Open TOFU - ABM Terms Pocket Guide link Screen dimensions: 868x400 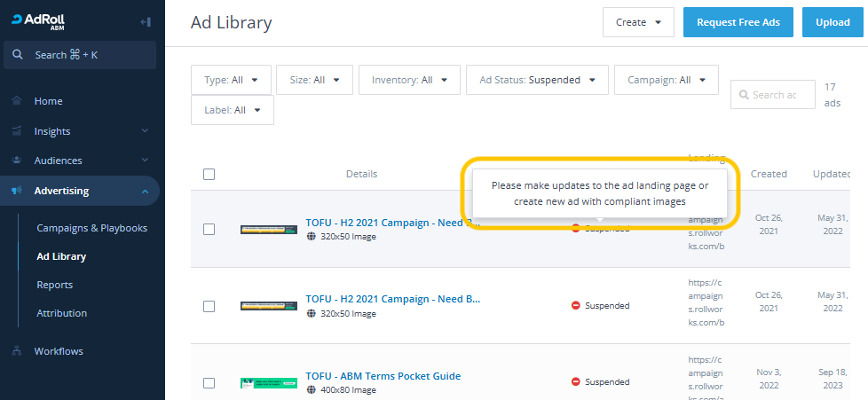pyautogui.click(x=383, y=376)
